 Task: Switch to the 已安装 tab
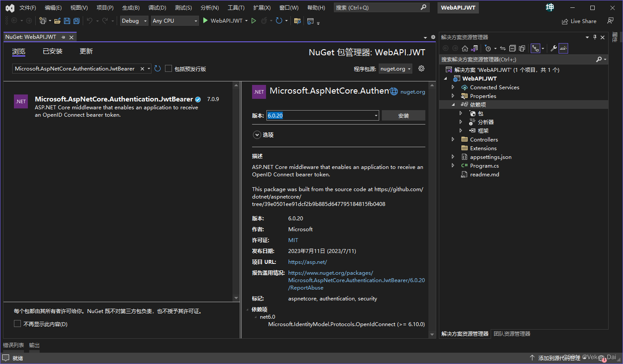(x=52, y=51)
